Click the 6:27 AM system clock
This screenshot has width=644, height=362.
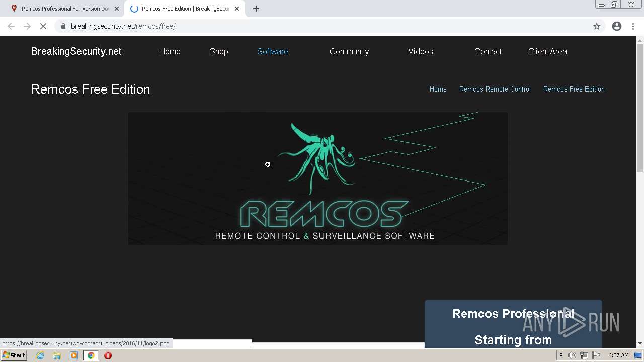(618, 355)
